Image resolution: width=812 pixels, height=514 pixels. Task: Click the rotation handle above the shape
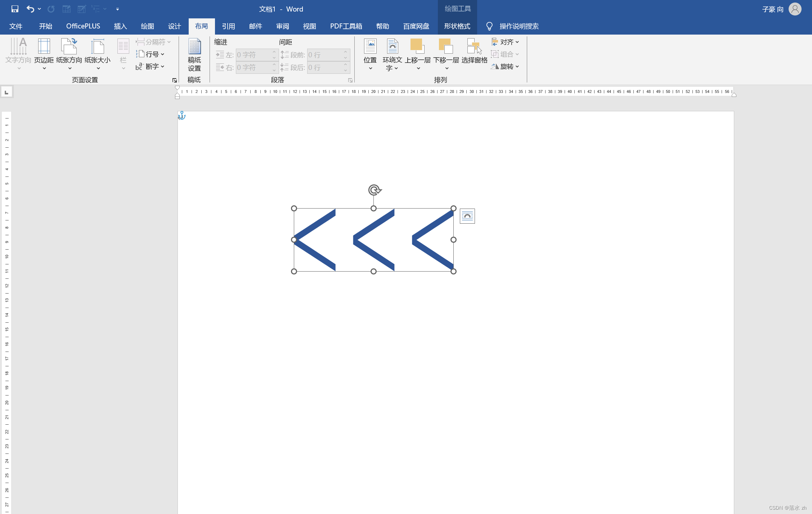[374, 189]
